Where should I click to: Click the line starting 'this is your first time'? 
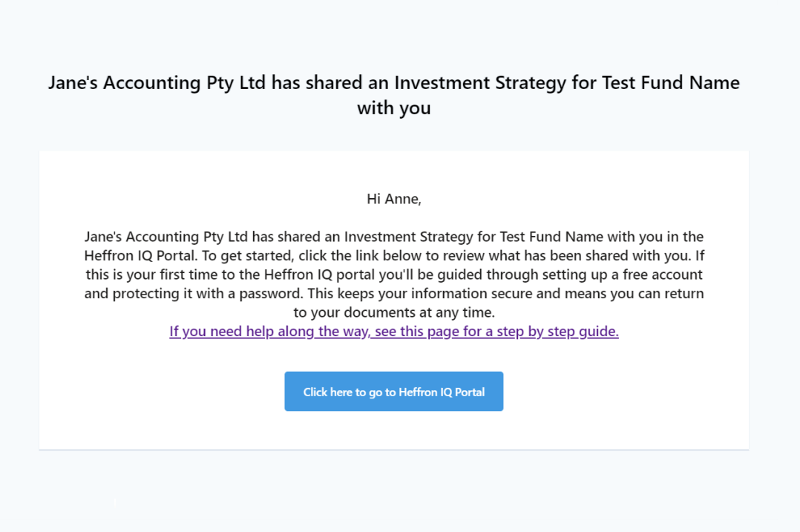click(x=394, y=275)
